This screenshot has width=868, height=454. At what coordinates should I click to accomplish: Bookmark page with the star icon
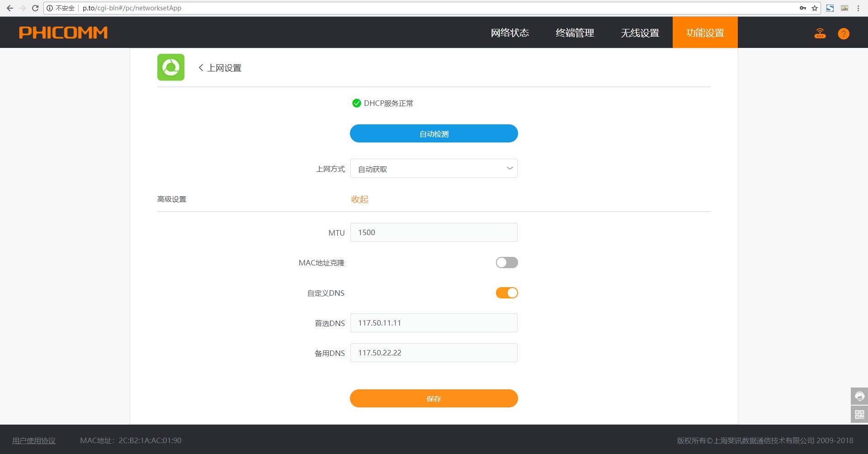pos(815,8)
